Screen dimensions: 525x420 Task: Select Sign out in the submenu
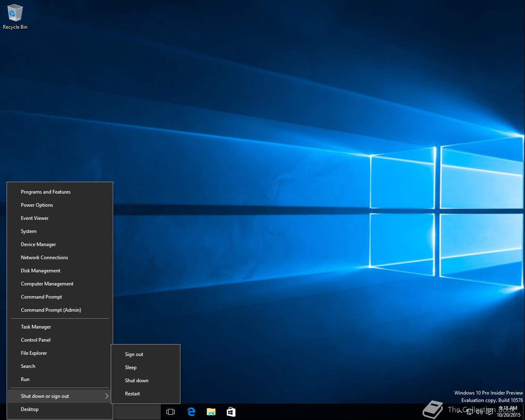click(146, 354)
